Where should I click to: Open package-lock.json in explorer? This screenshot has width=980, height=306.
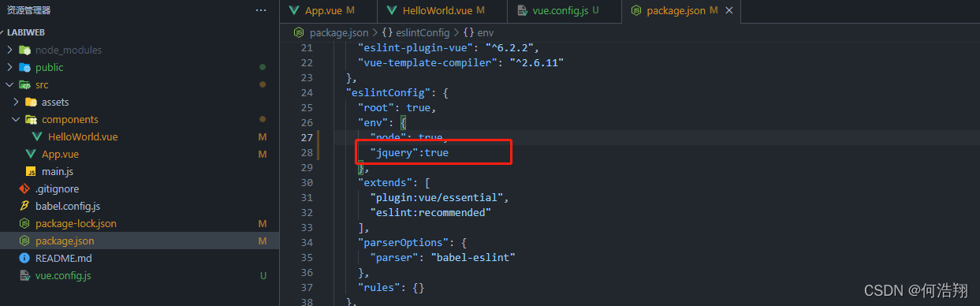coord(76,223)
